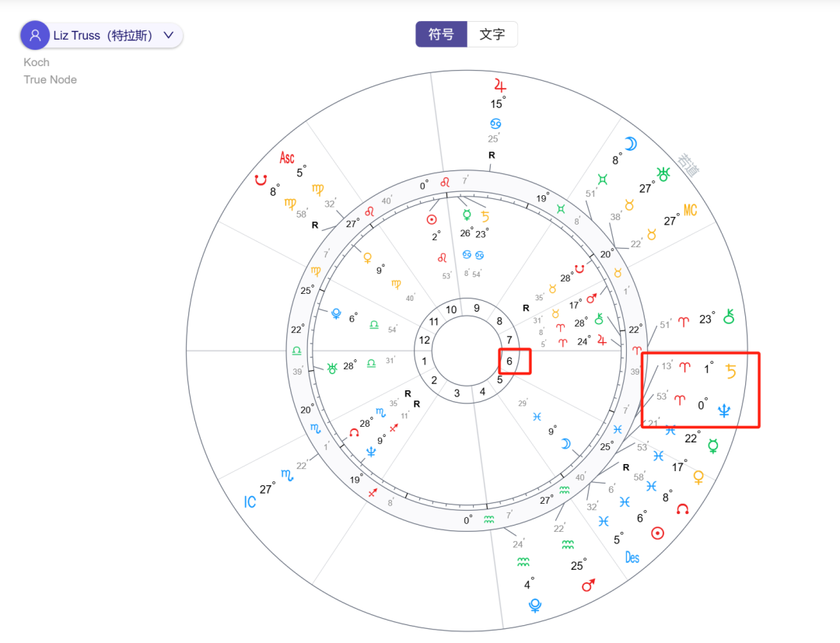The height and width of the screenshot is (643, 840).
Task: Click house number 1
Action: [x=424, y=362]
